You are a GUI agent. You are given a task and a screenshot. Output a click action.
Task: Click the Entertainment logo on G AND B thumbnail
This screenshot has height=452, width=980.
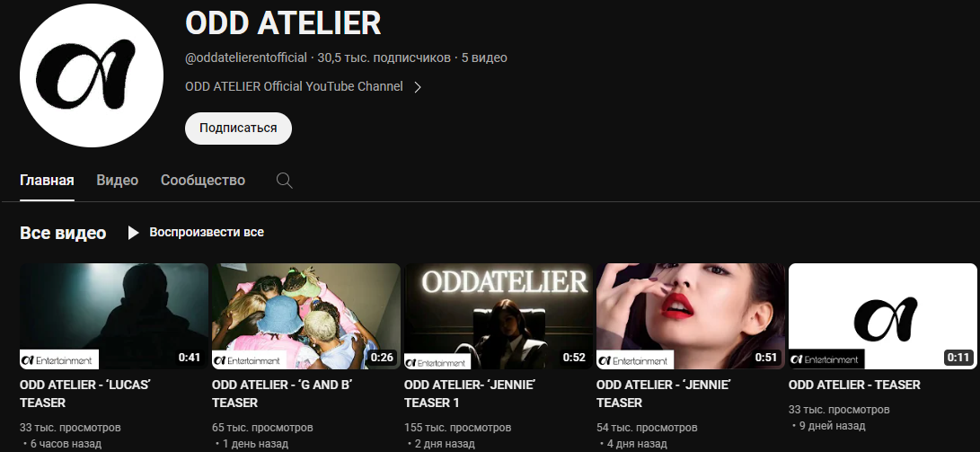pos(249,360)
